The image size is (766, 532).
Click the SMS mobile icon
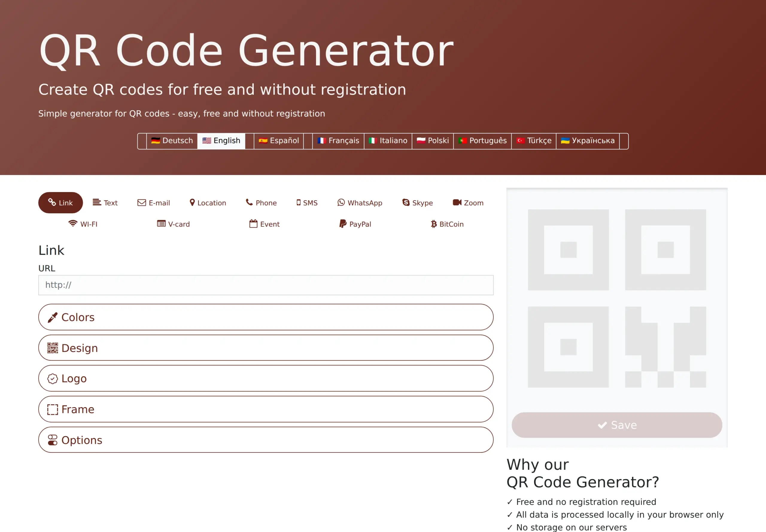coord(299,202)
